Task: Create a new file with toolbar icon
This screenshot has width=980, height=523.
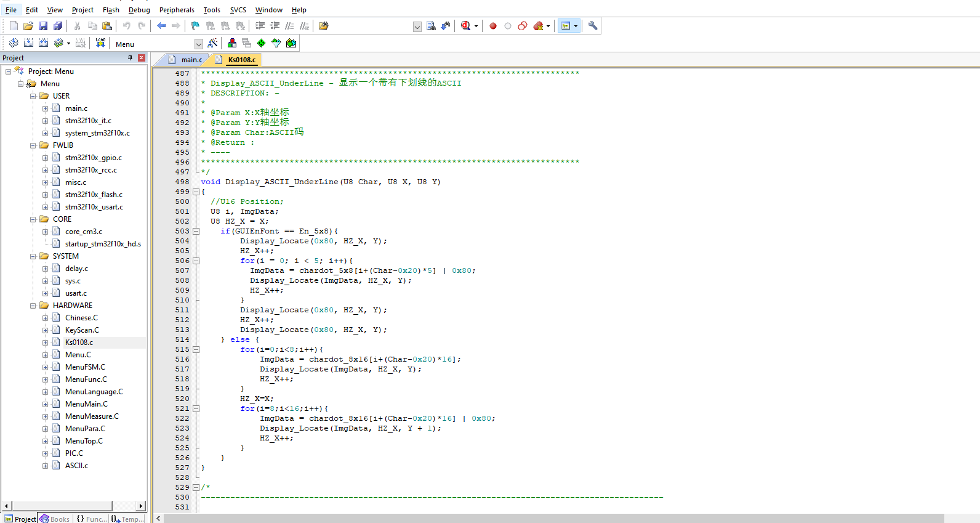Action: point(14,26)
